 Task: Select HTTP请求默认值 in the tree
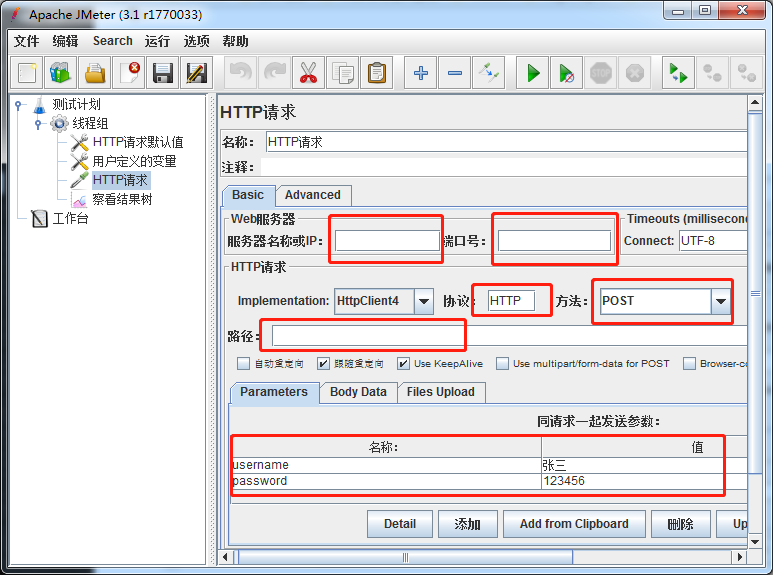tap(126, 142)
